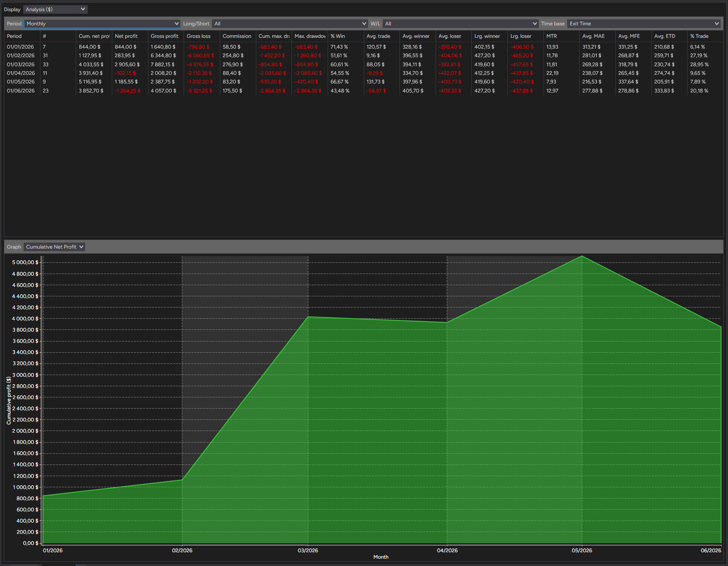This screenshot has width=728, height=566.
Task: Sort by Gross loss column header
Action: click(x=202, y=36)
